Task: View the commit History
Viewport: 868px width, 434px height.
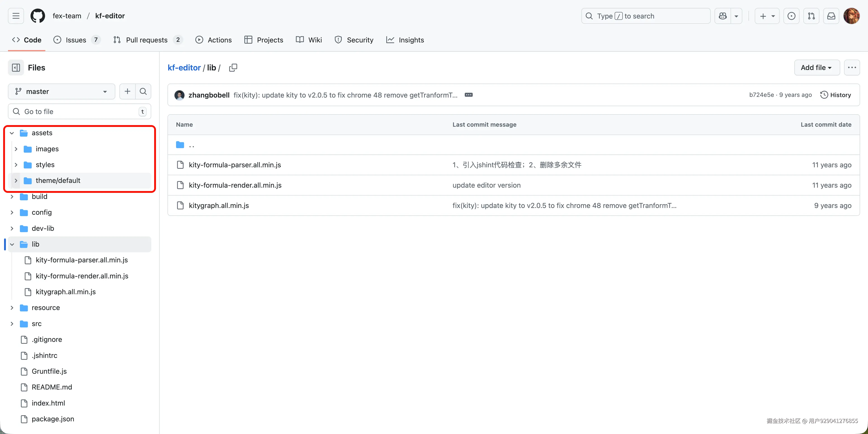Action: pos(835,95)
